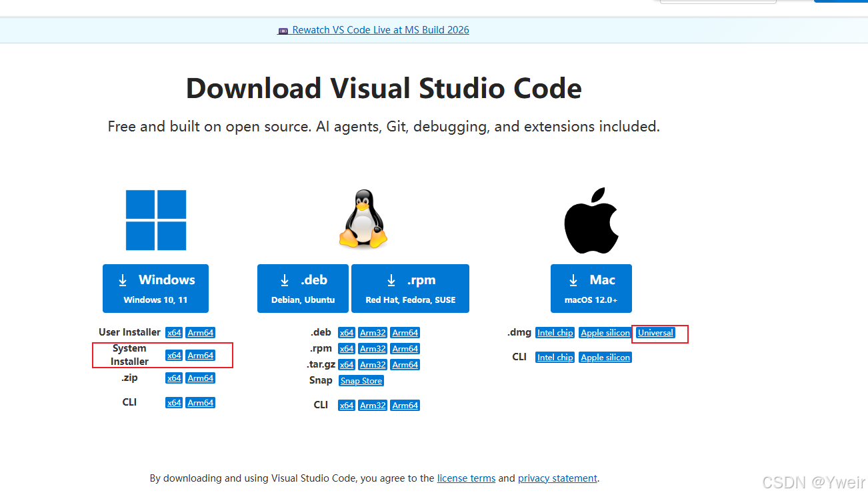Screen dimensions: 868x497
Task: Select Arm64 in the Linux .deb row
Action: (x=405, y=333)
